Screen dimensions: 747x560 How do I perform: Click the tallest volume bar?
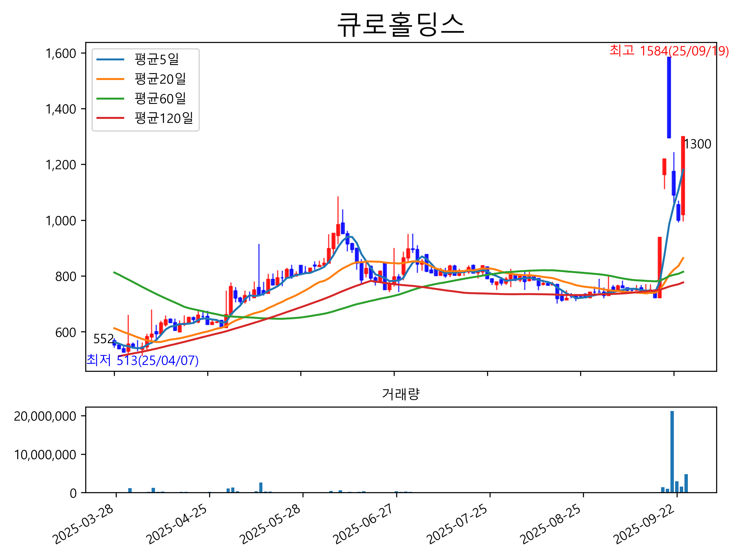point(672,452)
